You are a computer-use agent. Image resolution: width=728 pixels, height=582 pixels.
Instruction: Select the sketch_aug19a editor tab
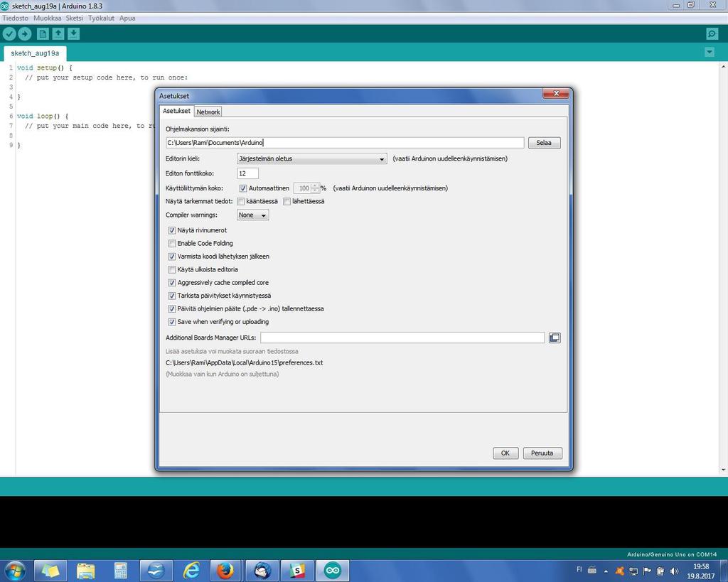click(x=35, y=53)
